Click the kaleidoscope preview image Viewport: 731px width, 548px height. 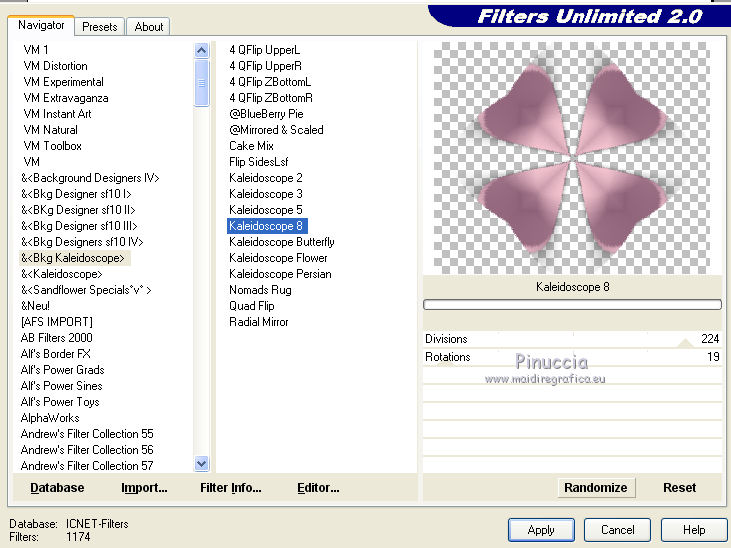click(x=572, y=158)
